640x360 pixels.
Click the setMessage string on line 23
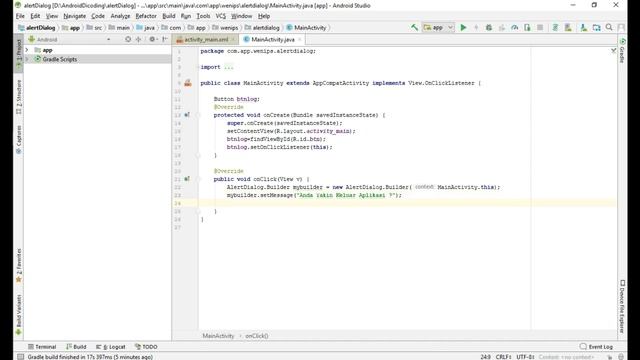point(347,195)
